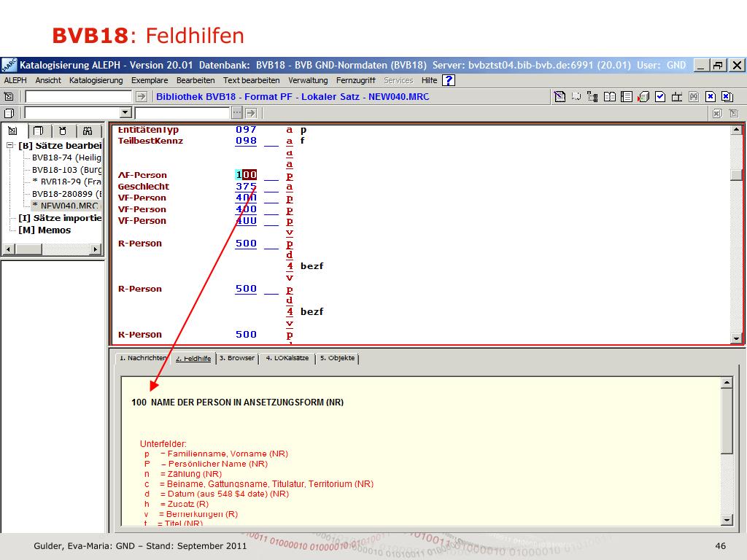Switch to the 4. Lokalsätze tab
Screen dimensions: 747x560
(287, 359)
